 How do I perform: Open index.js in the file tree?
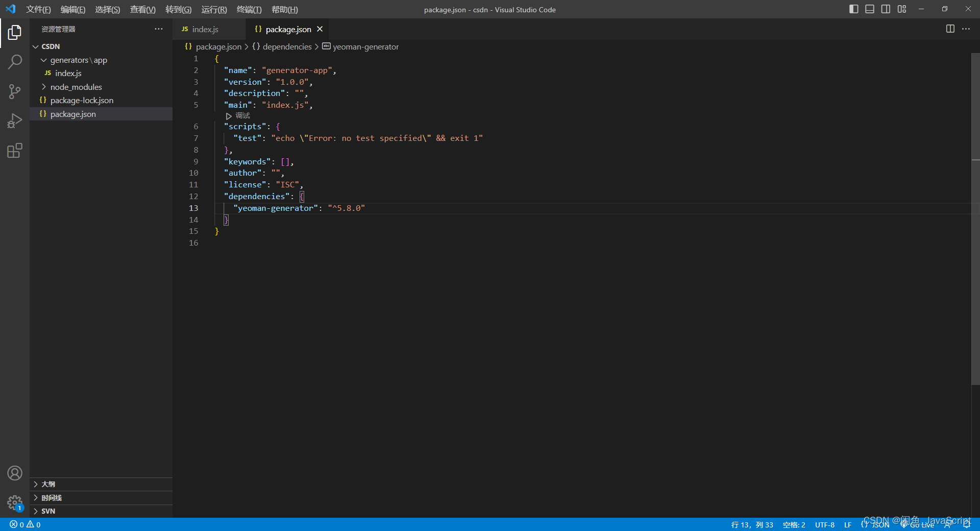pyautogui.click(x=101, y=74)
